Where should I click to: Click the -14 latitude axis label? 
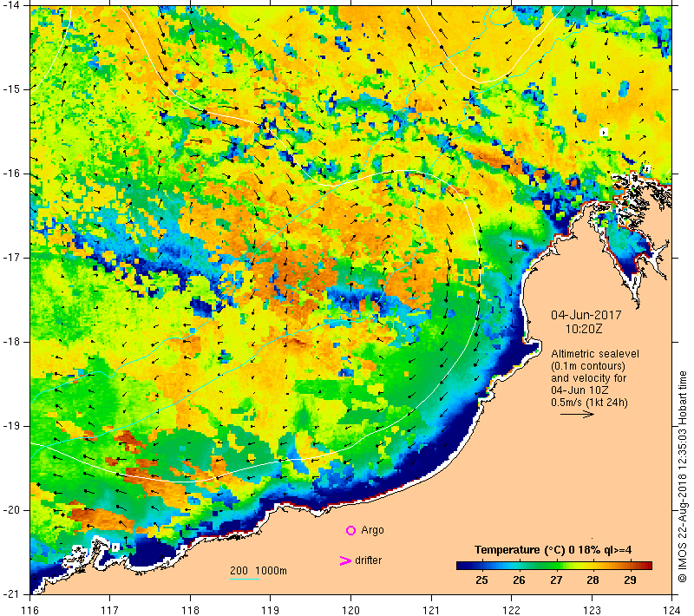[12, 5]
